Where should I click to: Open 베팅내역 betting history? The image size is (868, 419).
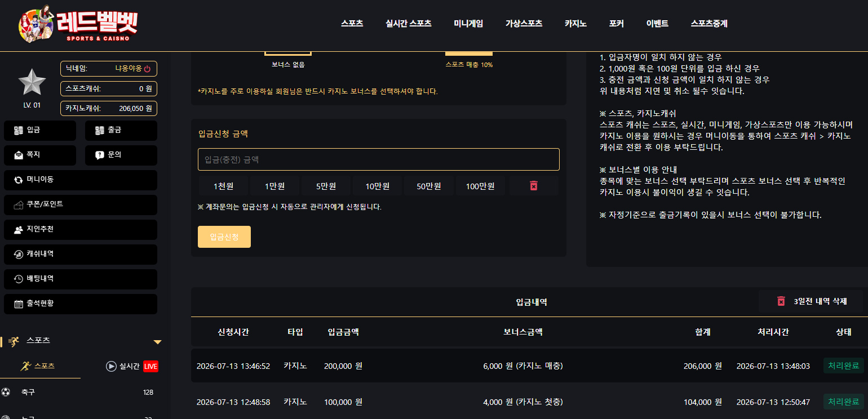click(x=81, y=279)
